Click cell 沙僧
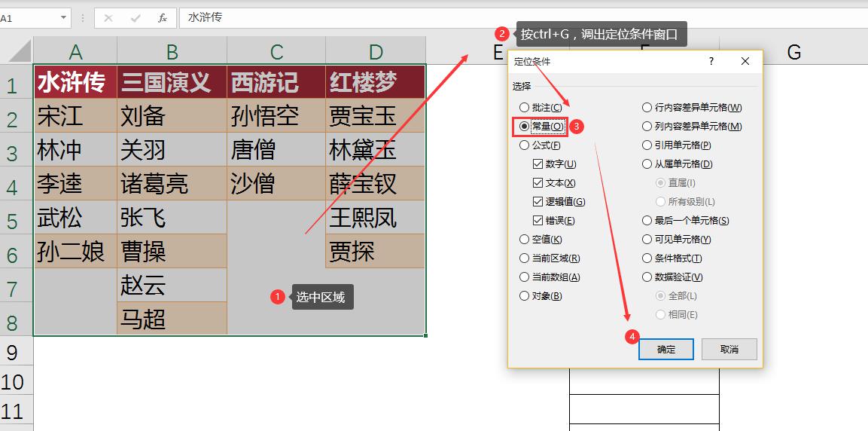This screenshot has width=868, height=431. (277, 184)
